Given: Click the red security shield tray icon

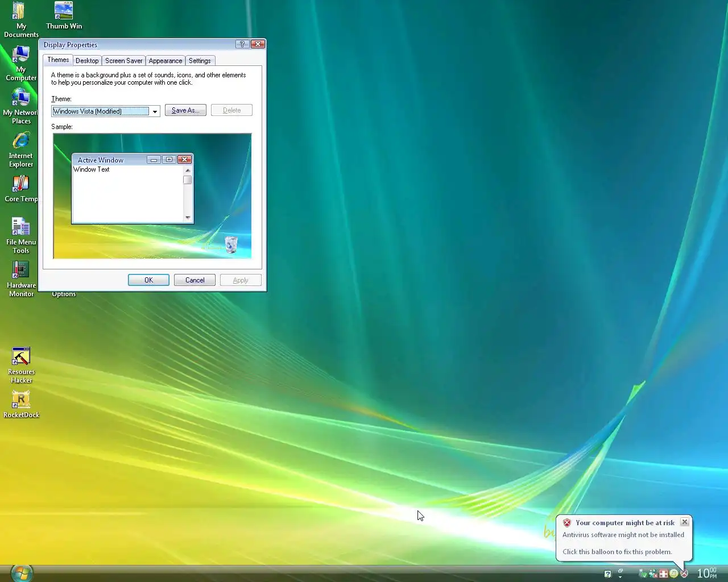Looking at the screenshot, I should click(684, 573).
